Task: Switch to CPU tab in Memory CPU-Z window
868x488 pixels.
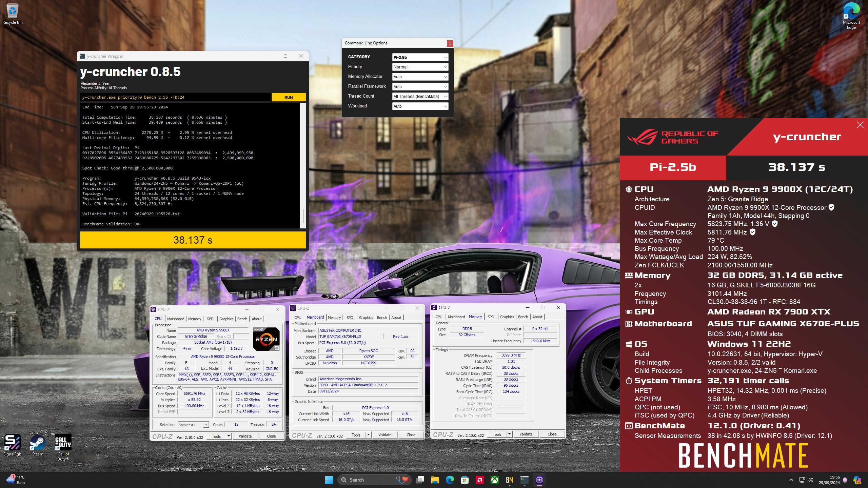Action: pos(439,317)
